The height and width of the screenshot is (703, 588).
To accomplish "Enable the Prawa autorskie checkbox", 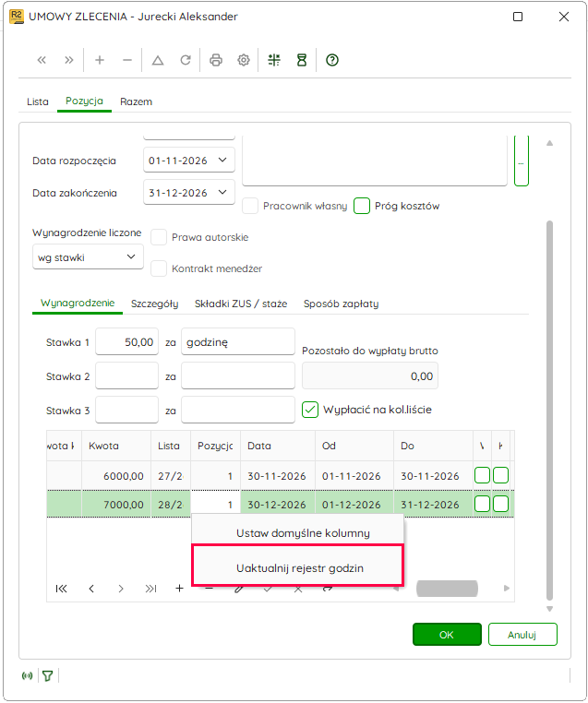I will pyautogui.click(x=159, y=237).
